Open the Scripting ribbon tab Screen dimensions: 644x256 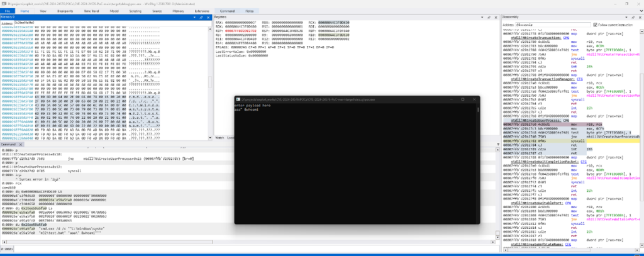pos(135,11)
